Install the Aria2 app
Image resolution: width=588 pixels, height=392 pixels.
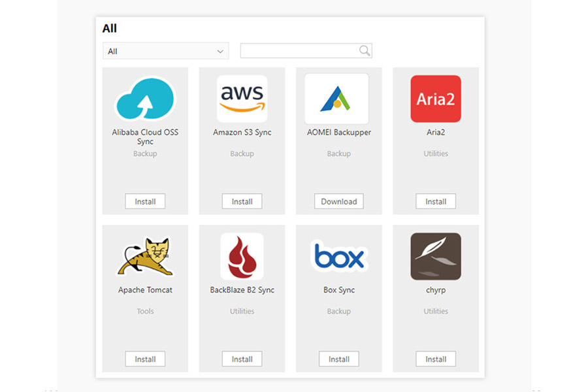click(436, 201)
